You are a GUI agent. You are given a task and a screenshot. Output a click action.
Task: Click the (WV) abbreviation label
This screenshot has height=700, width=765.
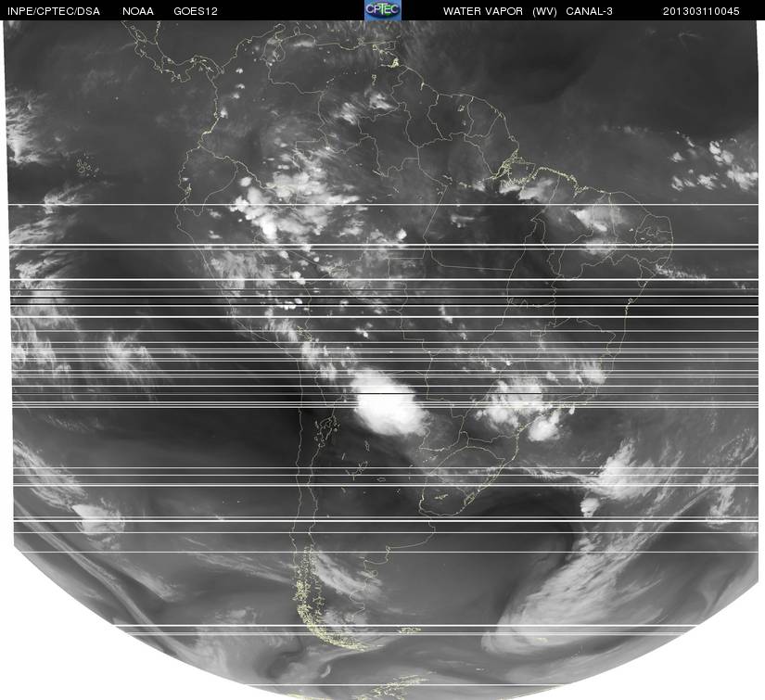545,11
